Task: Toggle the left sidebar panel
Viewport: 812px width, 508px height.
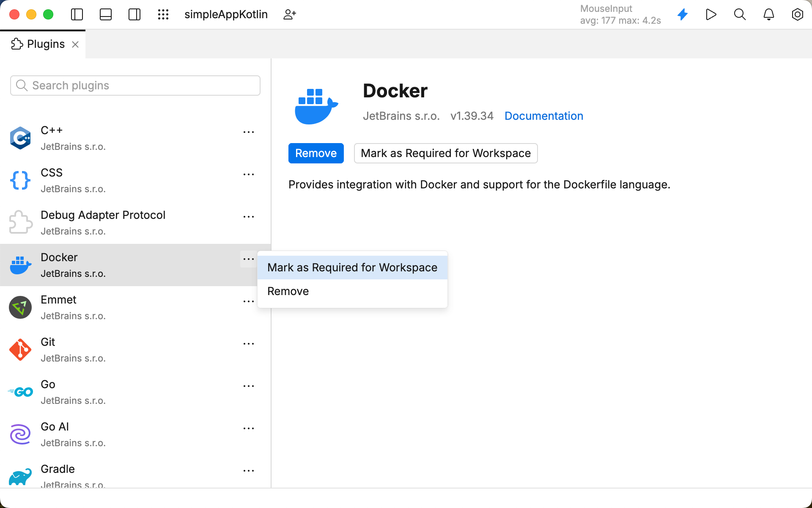Action: click(77, 14)
